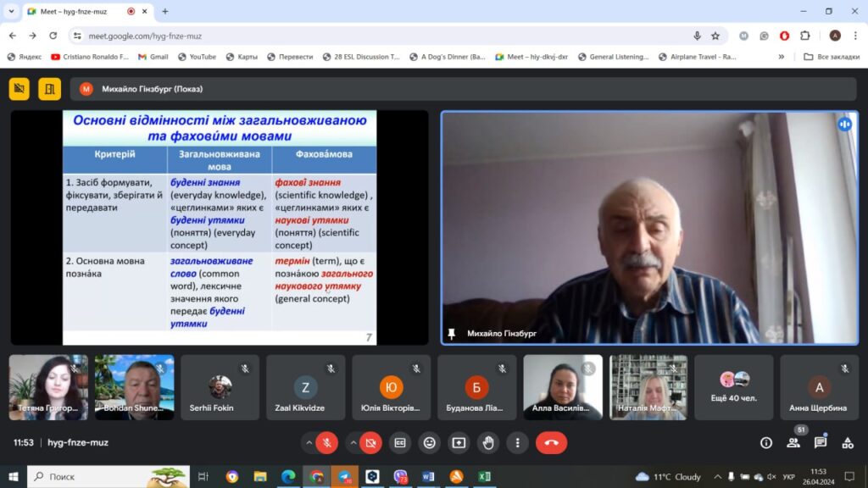Open the Activities panel
This screenshot has width=868, height=488.
click(847, 442)
